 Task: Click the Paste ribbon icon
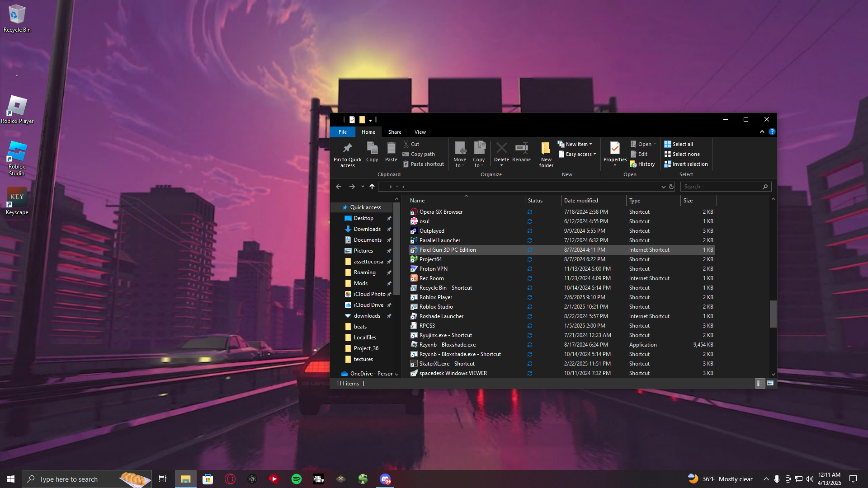click(x=391, y=152)
